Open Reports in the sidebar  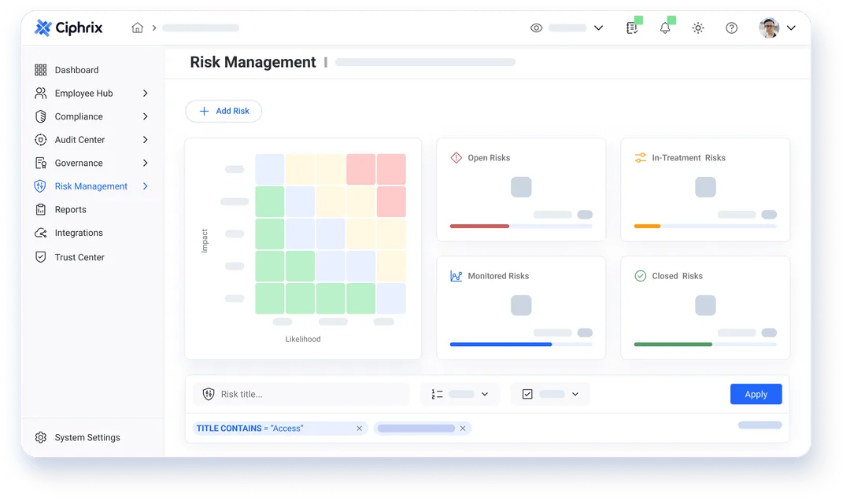(71, 209)
